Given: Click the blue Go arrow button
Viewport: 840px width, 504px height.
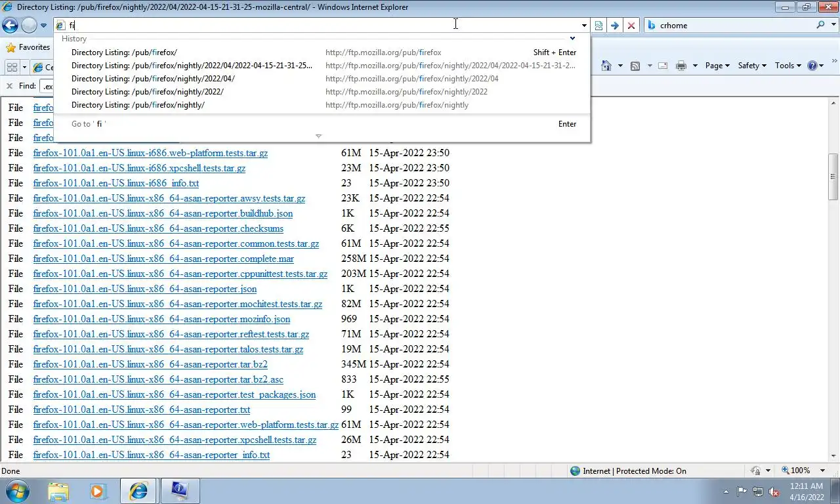Looking at the screenshot, I should pos(615,26).
